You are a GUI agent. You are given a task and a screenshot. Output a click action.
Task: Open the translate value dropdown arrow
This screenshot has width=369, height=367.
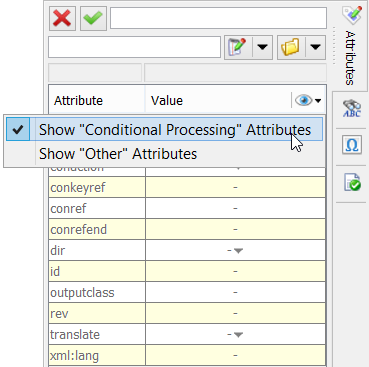coord(238,335)
